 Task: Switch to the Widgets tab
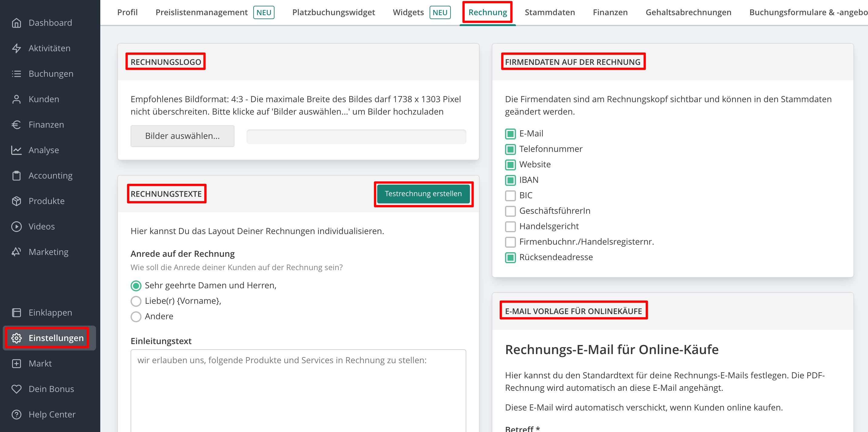[x=408, y=12]
